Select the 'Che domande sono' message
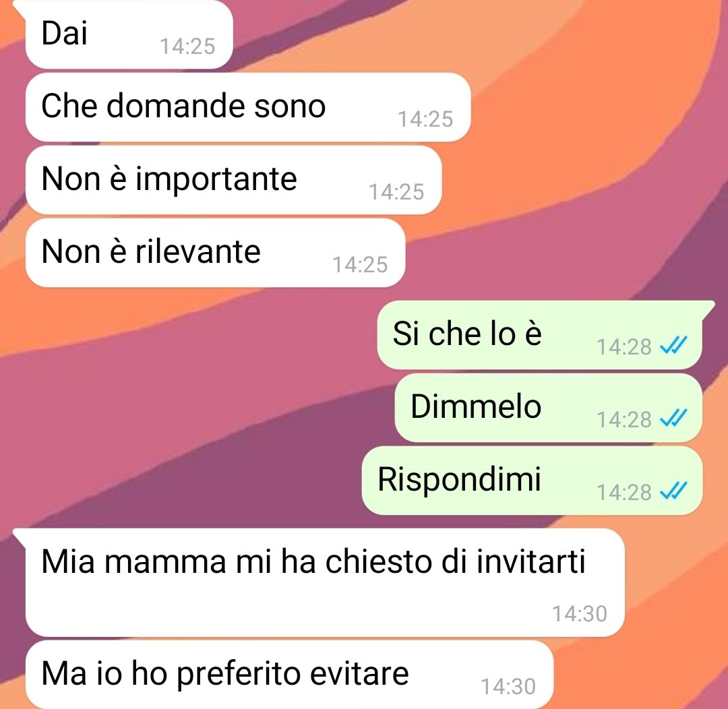The image size is (728, 709). coord(248,107)
